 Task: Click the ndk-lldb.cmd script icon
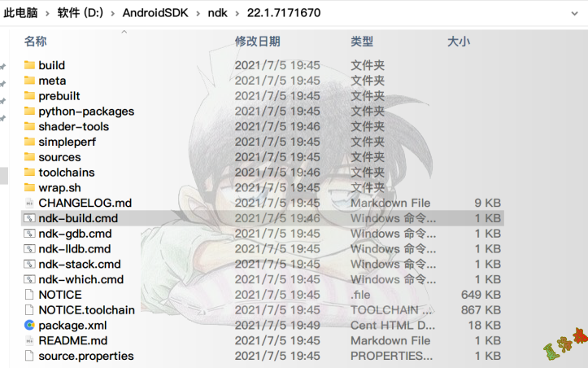(x=29, y=248)
